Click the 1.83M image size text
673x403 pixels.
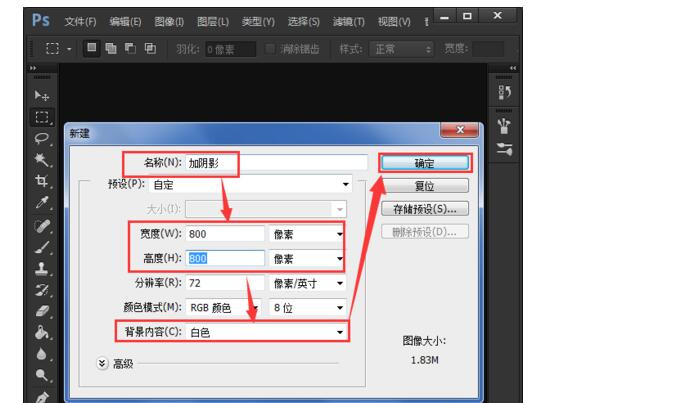click(424, 360)
